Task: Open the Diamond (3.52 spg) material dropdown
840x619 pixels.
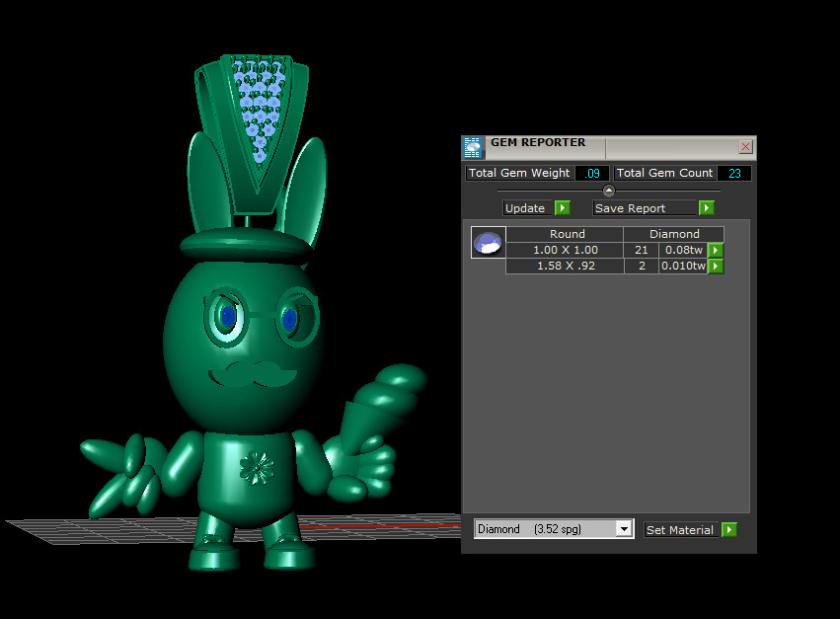Action: click(624, 529)
